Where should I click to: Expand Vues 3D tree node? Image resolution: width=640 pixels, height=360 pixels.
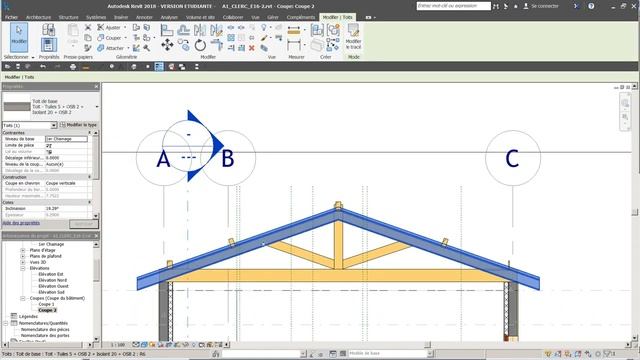point(23,262)
